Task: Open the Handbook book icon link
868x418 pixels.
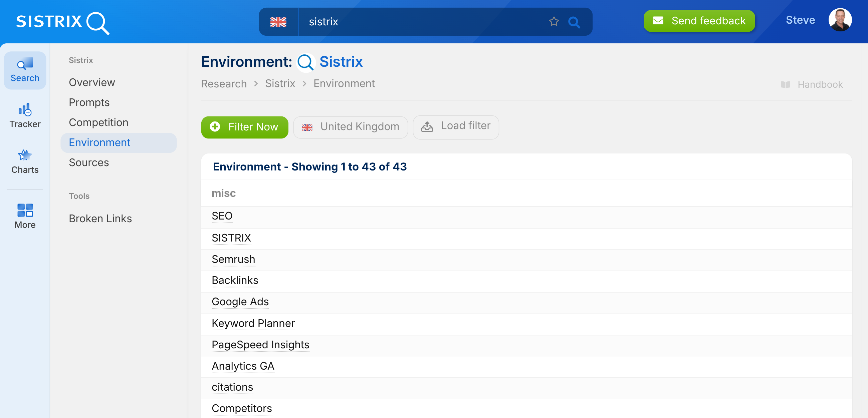Action: (x=786, y=84)
